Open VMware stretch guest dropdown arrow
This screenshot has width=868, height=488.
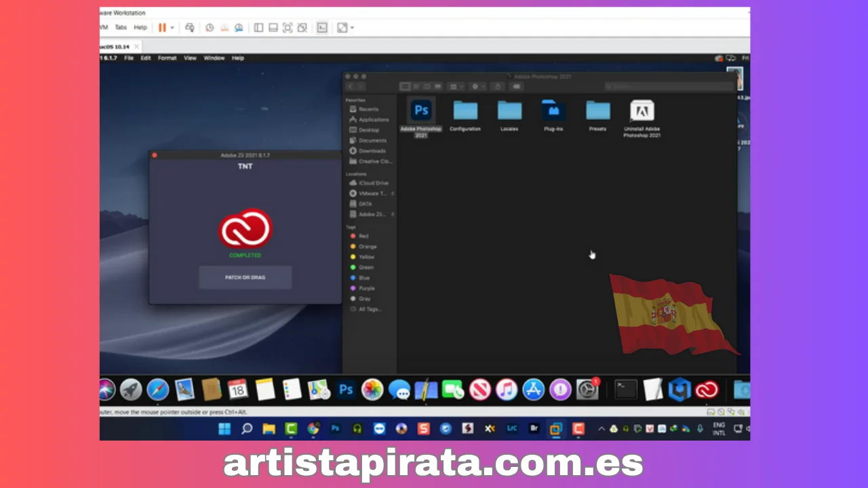point(352,28)
